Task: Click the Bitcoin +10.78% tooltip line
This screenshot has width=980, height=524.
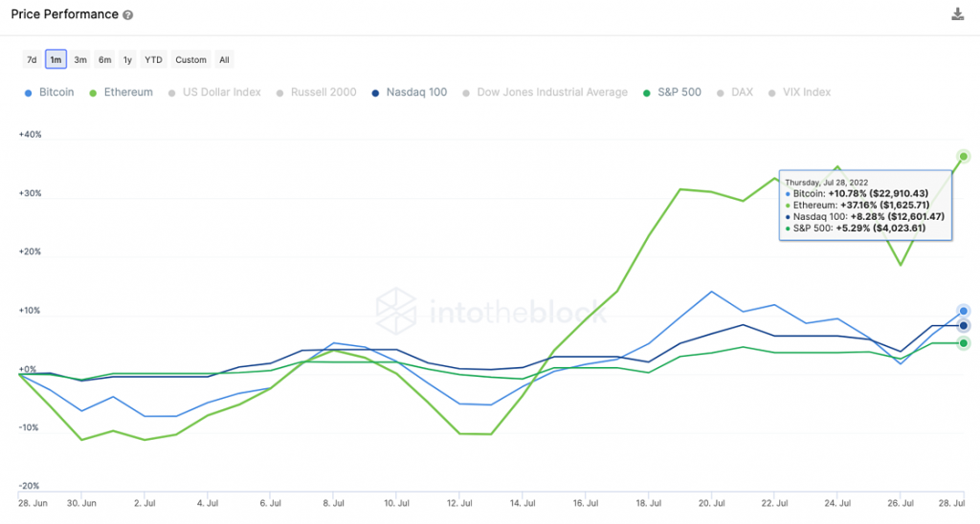Action: (x=857, y=193)
